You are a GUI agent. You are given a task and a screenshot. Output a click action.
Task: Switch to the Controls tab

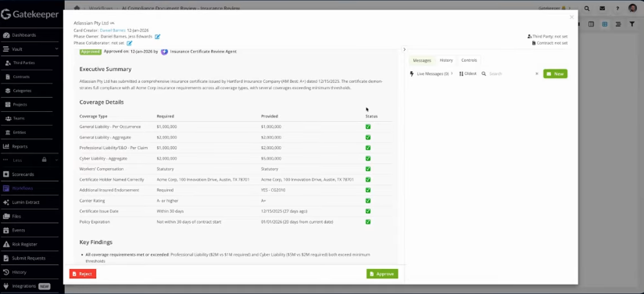pos(469,60)
